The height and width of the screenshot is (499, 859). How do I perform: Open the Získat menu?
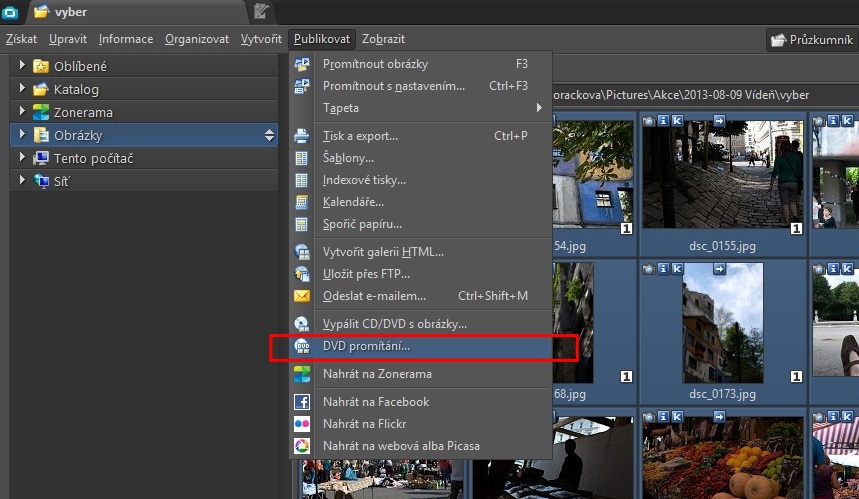pos(21,39)
